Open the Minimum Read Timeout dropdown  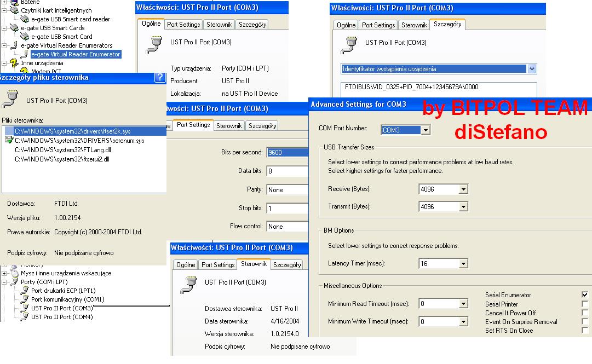tap(463, 304)
